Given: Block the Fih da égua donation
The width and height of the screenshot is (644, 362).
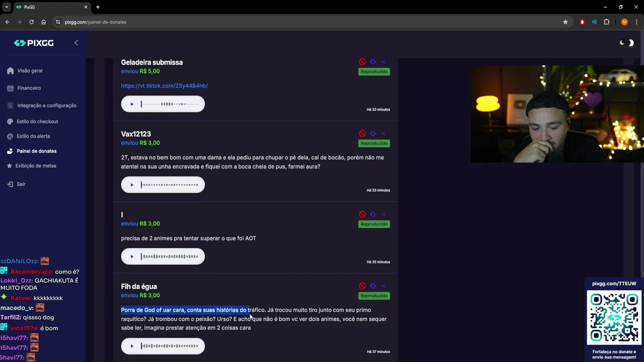Looking at the screenshot, I should point(362,286).
